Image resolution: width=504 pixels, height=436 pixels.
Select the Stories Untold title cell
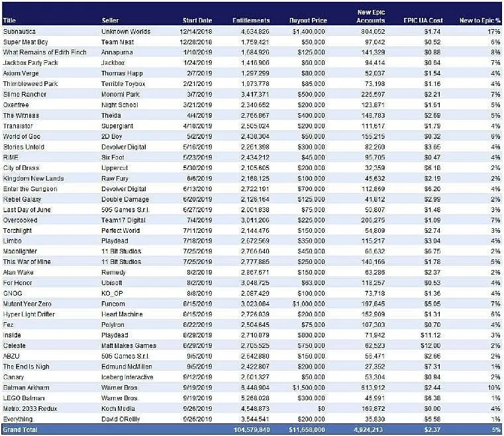click(23, 147)
